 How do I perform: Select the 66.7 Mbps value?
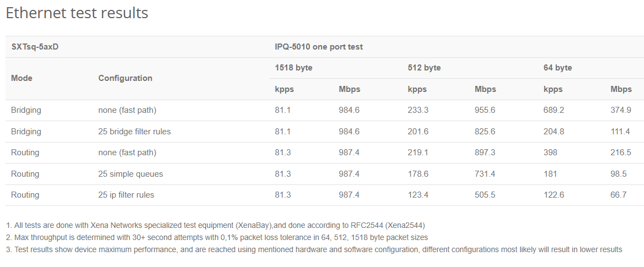(x=618, y=195)
